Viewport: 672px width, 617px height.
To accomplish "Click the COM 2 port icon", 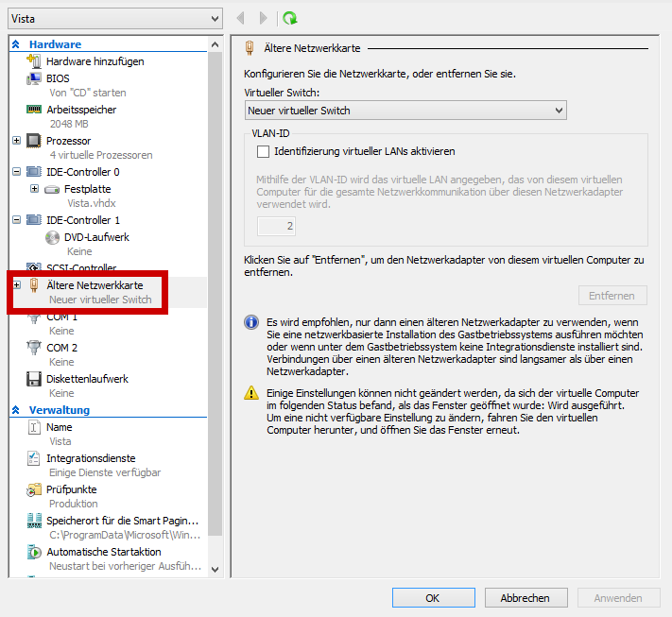I will pyautogui.click(x=34, y=348).
